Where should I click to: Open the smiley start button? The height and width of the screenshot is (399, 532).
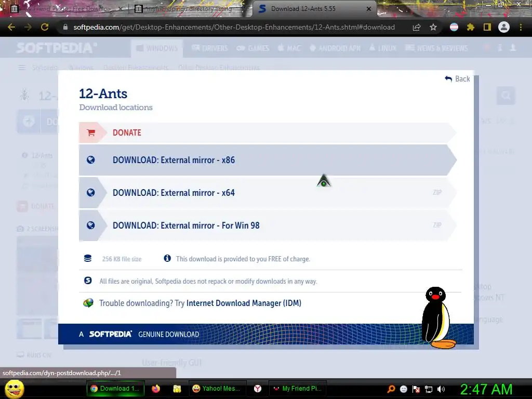tap(15, 389)
